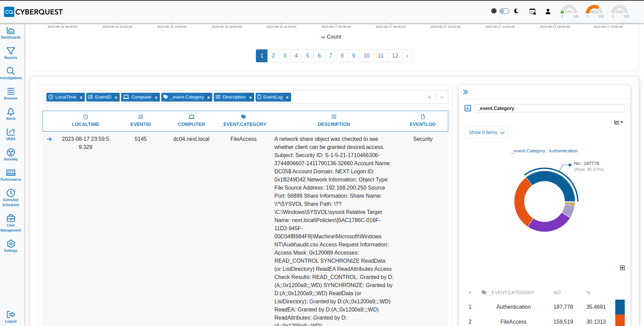The height and width of the screenshot is (326, 644).
Task: Click the DISK gauge indicator
Action: [x=620, y=12]
